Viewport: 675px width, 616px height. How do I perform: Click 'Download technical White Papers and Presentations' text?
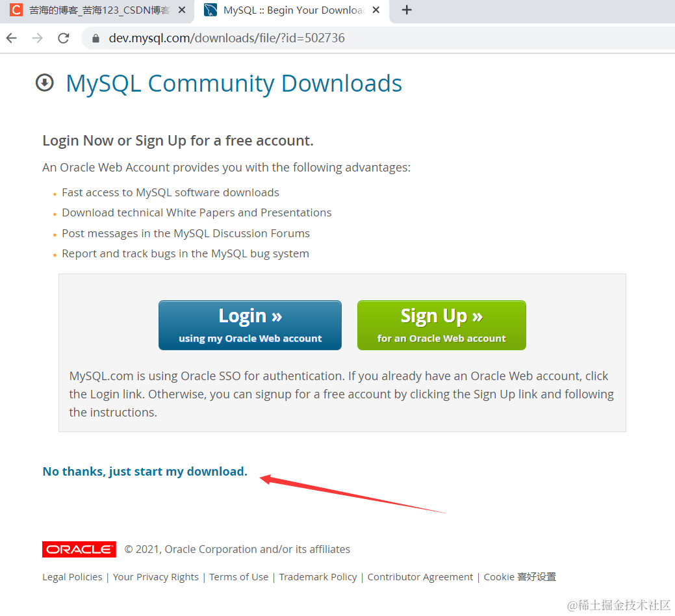pyautogui.click(x=197, y=212)
